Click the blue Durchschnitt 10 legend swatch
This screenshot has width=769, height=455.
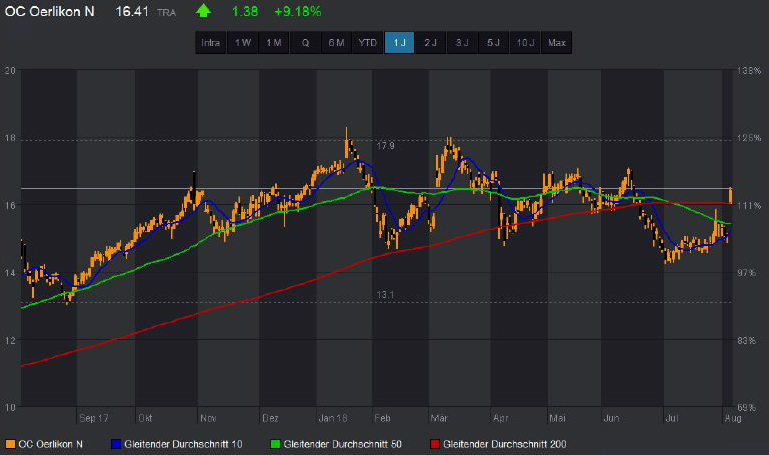click(x=117, y=443)
